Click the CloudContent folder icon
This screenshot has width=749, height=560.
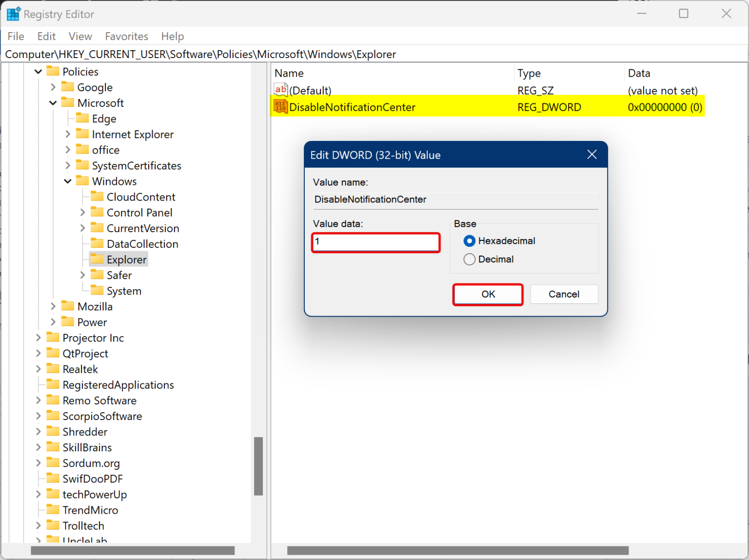pyautogui.click(x=97, y=196)
